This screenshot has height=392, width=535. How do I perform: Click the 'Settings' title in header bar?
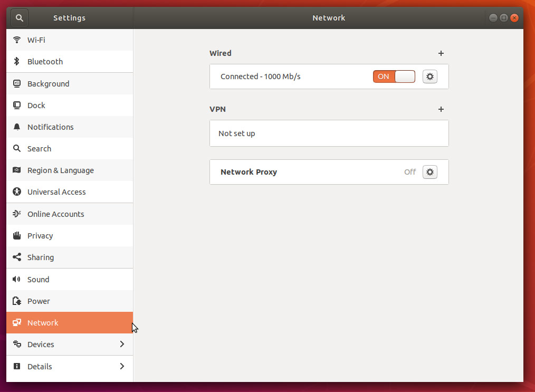(69, 18)
